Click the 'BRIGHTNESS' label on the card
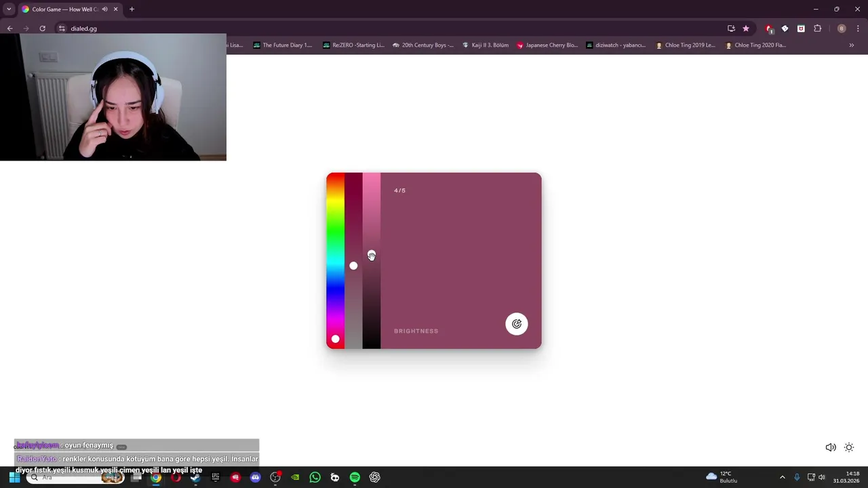 pos(416,331)
